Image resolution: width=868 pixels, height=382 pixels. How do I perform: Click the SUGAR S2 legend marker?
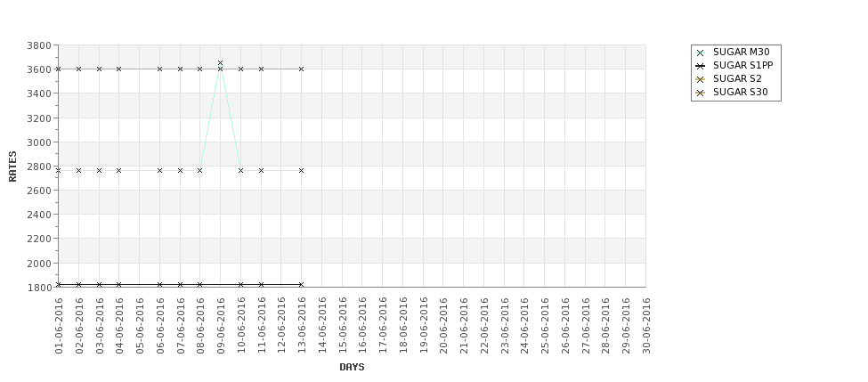[701, 79]
